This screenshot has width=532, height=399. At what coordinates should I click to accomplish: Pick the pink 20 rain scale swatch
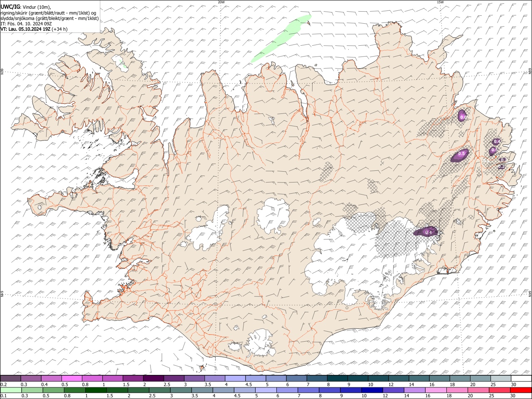[478, 390]
